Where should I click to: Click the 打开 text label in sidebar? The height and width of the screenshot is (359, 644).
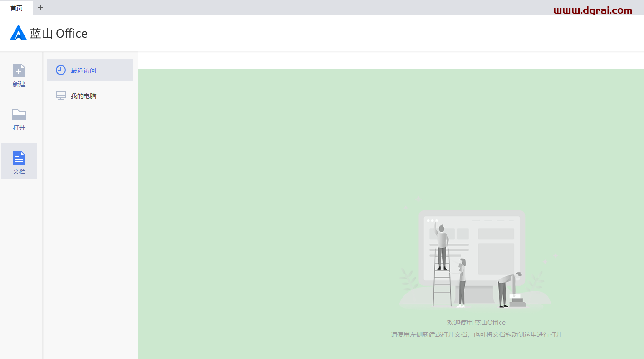[19, 128]
